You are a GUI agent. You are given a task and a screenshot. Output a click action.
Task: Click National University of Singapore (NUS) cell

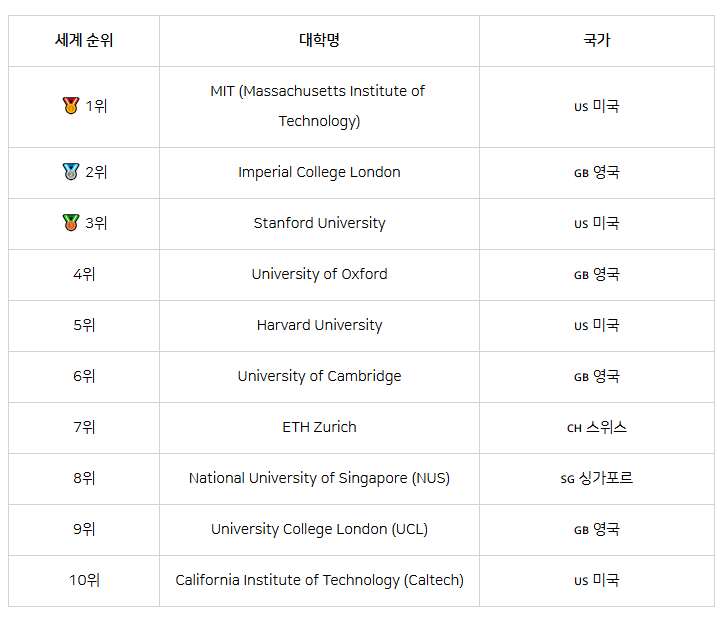(319, 479)
